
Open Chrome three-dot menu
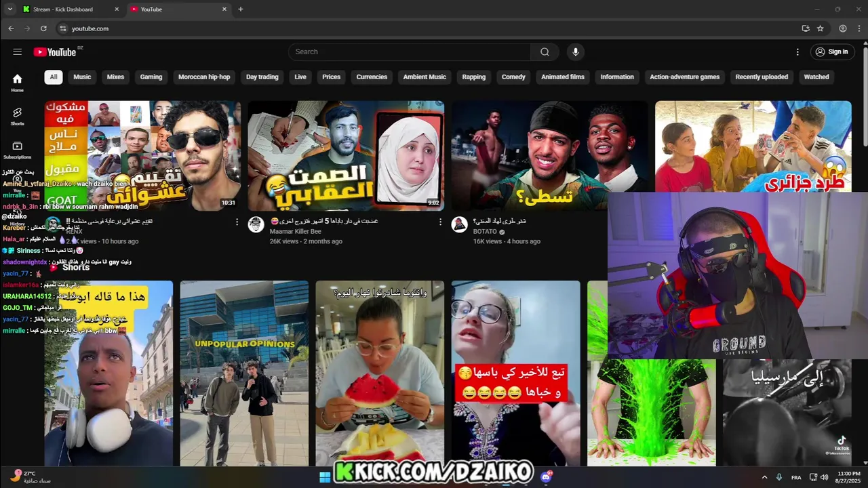pos(859,28)
